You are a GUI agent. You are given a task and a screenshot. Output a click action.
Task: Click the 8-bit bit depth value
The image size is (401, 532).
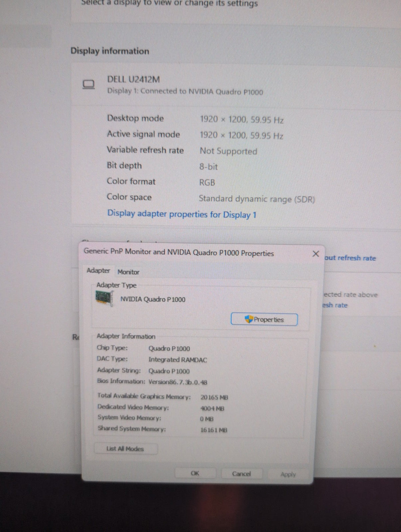[209, 166]
